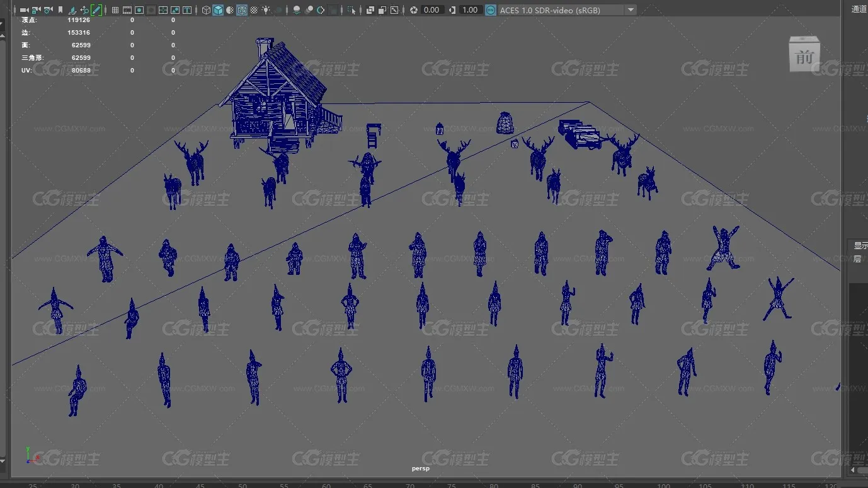Click the Gamma reset icon
The height and width of the screenshot is (488, 868).
(x=452, y=10)
